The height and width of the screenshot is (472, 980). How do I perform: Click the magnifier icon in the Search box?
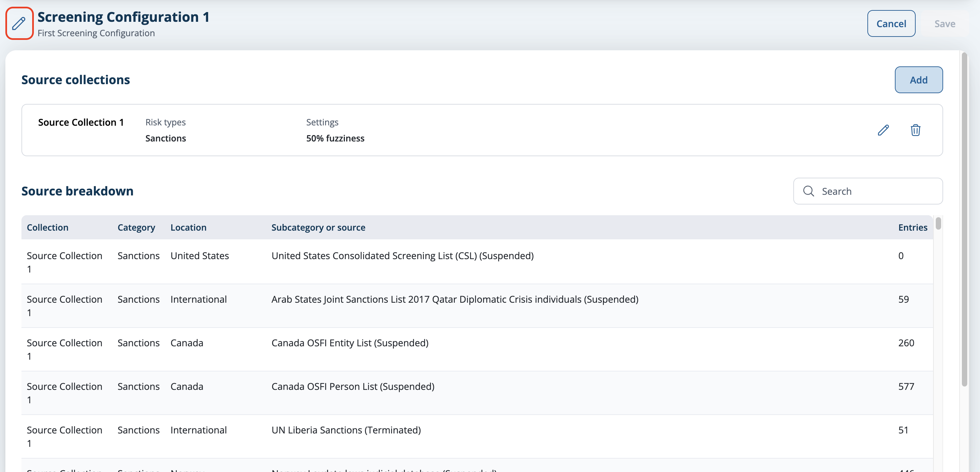point(808,191)
